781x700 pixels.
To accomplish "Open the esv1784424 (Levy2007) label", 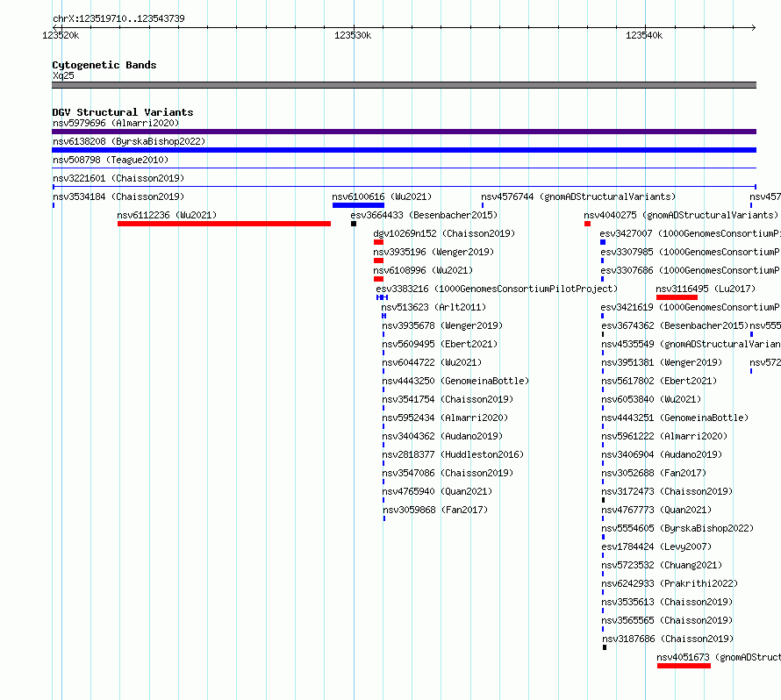I will (657, 546).
